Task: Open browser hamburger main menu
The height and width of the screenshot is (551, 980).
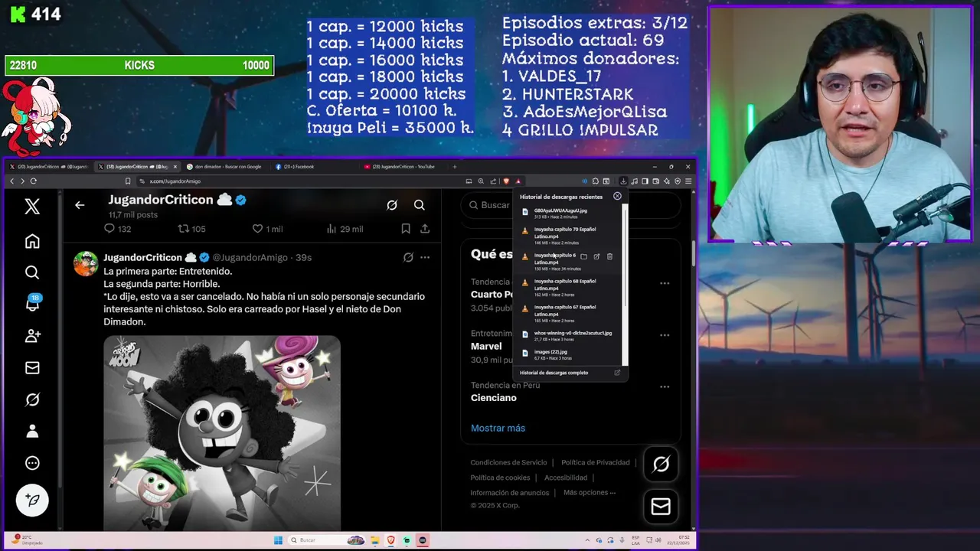Action: point(688,181)
